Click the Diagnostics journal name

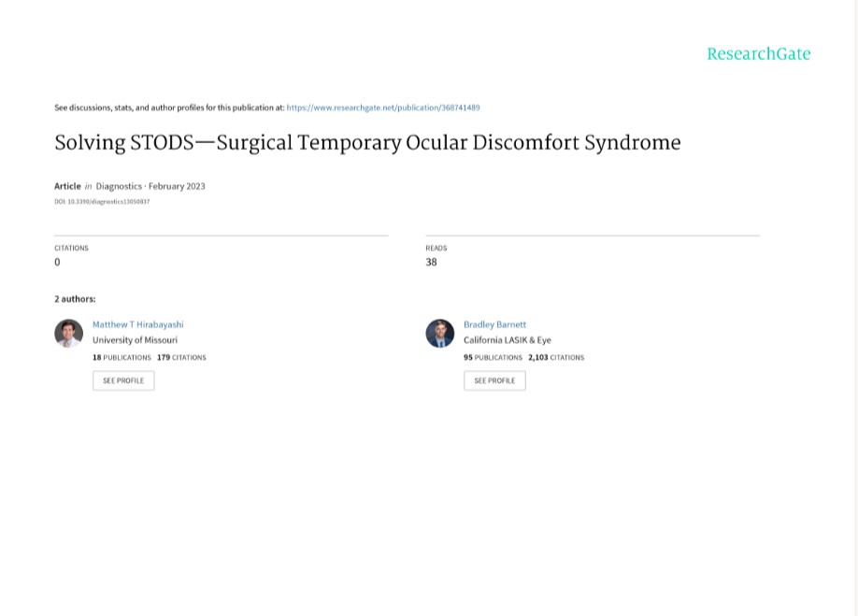pyautogui.click(x=120, y=186)
